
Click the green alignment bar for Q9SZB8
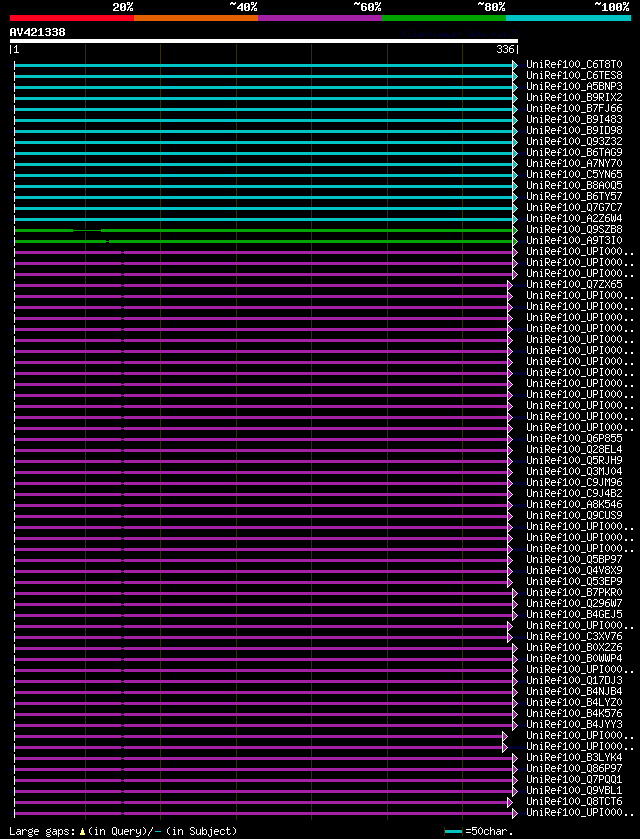264,230
